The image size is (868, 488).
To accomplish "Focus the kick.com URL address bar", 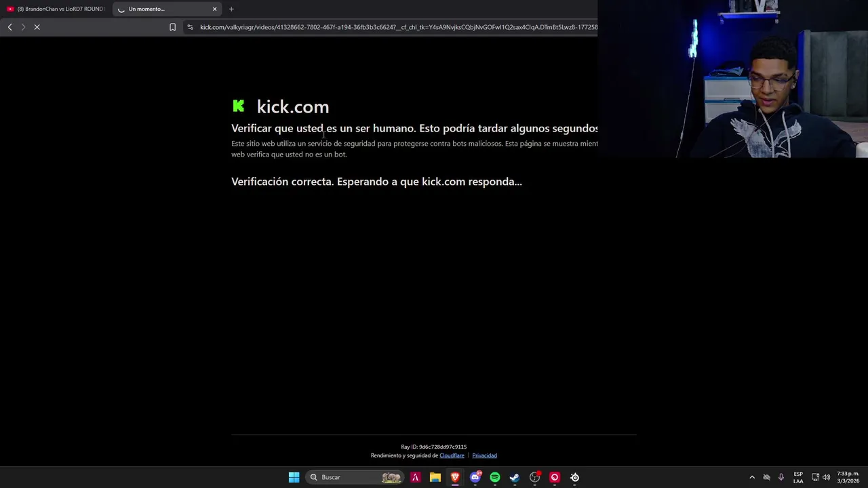I will pyautogui.click(x=398, y=27).
